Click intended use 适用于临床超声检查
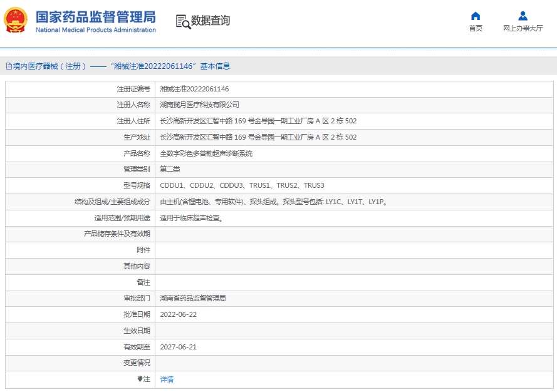The height and width of the screenshot is (392, 557). [192, 218]
